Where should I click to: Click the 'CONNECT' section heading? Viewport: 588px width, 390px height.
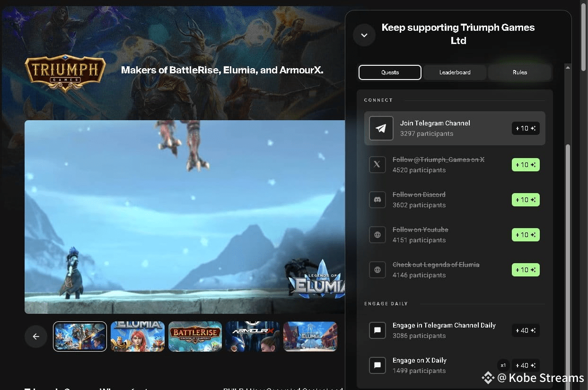378,100
